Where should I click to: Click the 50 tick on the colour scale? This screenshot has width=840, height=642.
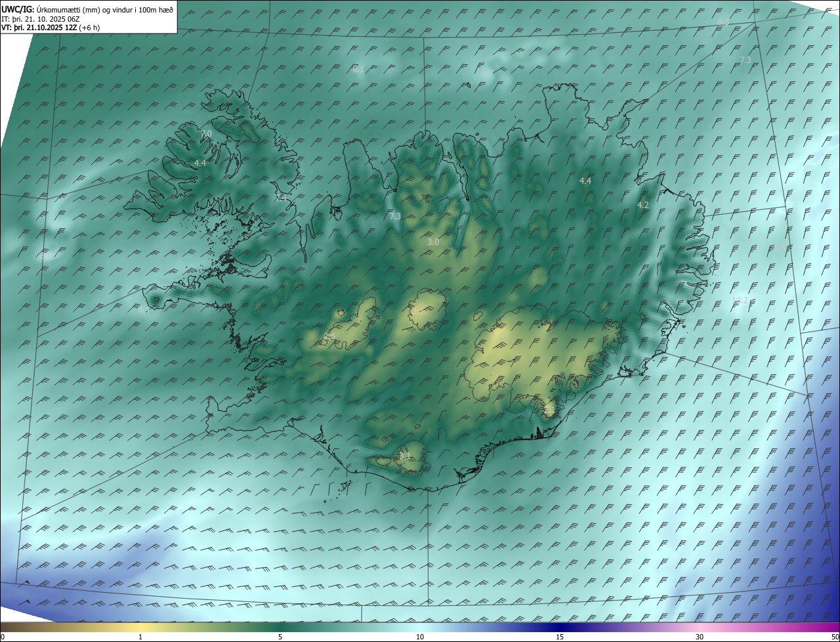tap(835, 637)
